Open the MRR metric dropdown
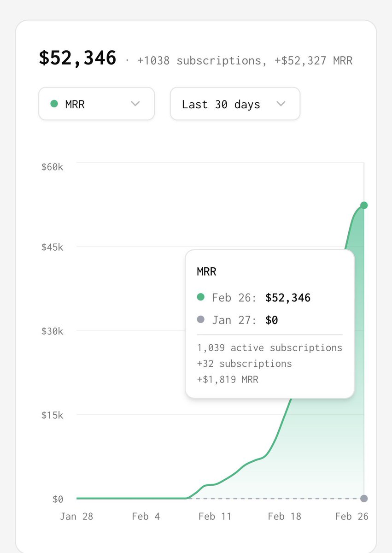The image size is (392, 553). 97,104
